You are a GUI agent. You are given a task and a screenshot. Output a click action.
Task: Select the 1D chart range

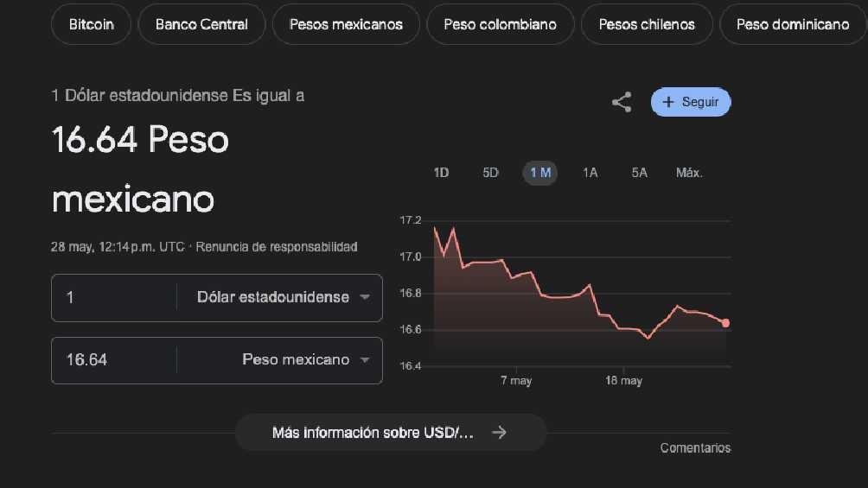[x=441, y=173]
